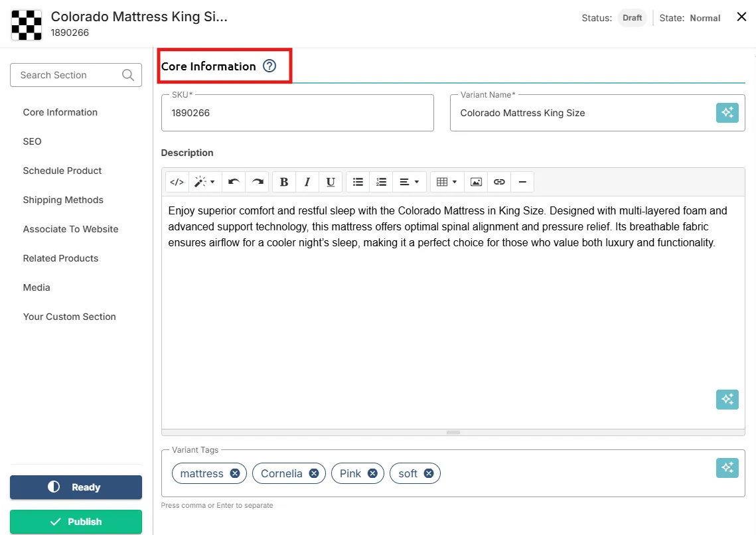This screenshot has width=756, height=535.
Task: Insert an image into the description
Action: (x=476, y=182)
